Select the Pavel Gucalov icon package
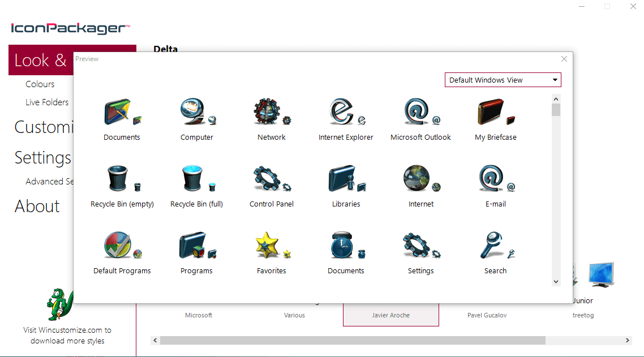This screenshot has height=357, width=644. (487, 315)
